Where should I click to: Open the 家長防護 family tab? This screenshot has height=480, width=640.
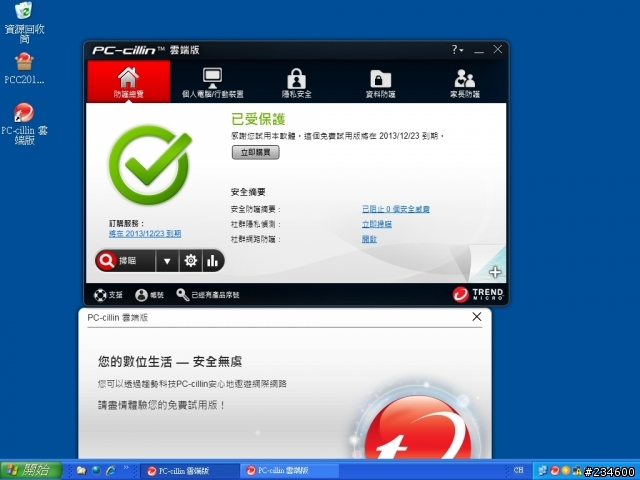point(464,83)
